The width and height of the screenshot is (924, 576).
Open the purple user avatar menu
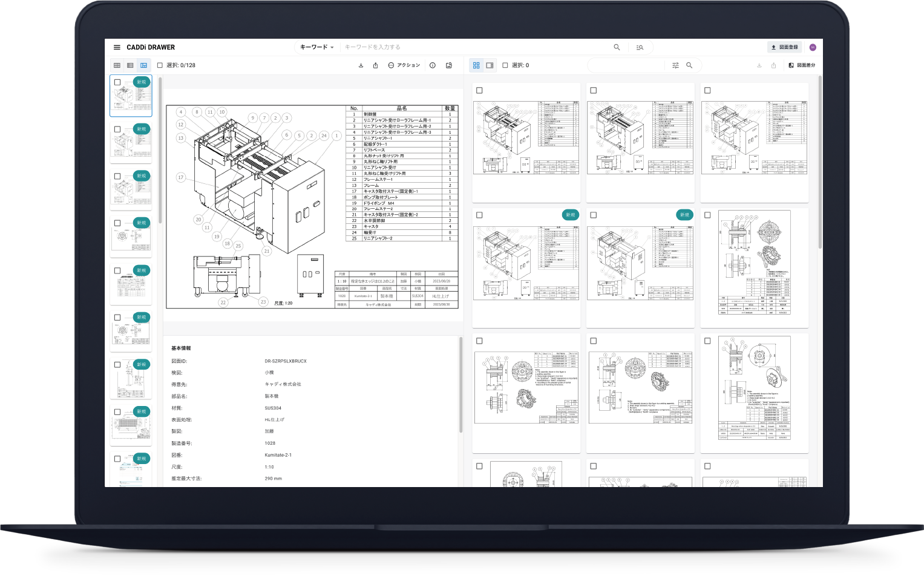pos(813,47)
